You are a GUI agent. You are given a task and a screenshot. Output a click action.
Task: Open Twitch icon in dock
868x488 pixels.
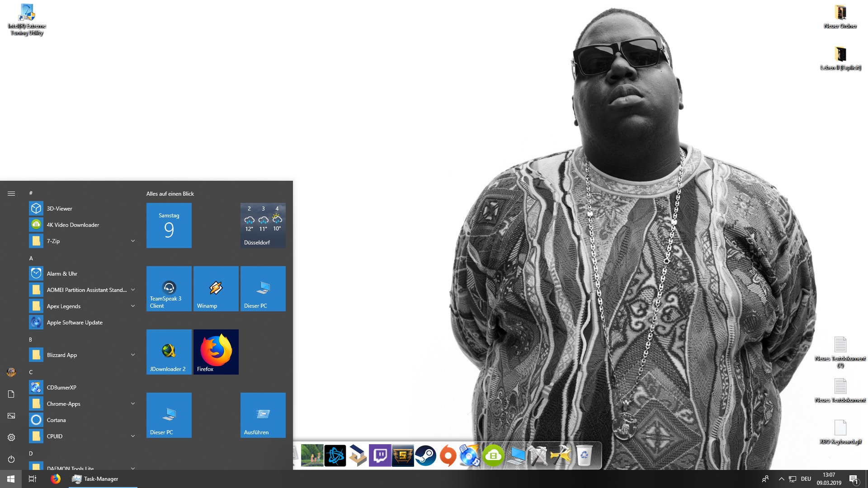380,455
